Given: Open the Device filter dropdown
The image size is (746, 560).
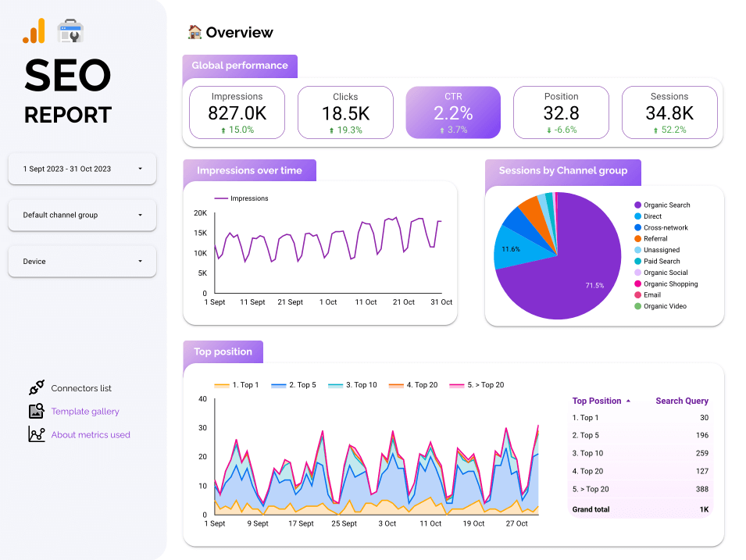Looking at the screenshot, I should 82,262.
